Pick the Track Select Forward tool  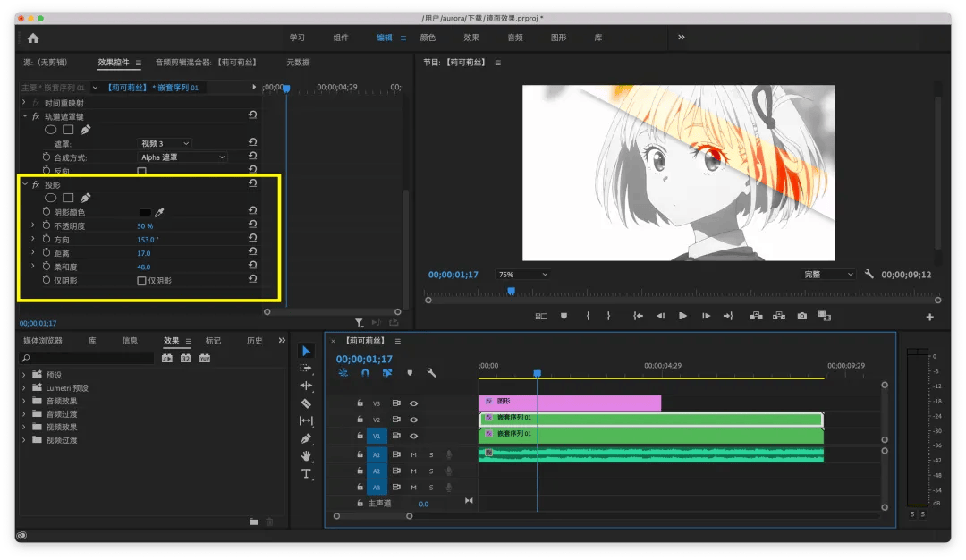[306, 368]
